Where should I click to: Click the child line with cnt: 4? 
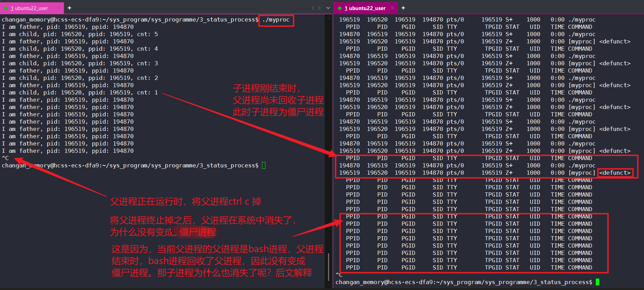(x=80, y=49)
